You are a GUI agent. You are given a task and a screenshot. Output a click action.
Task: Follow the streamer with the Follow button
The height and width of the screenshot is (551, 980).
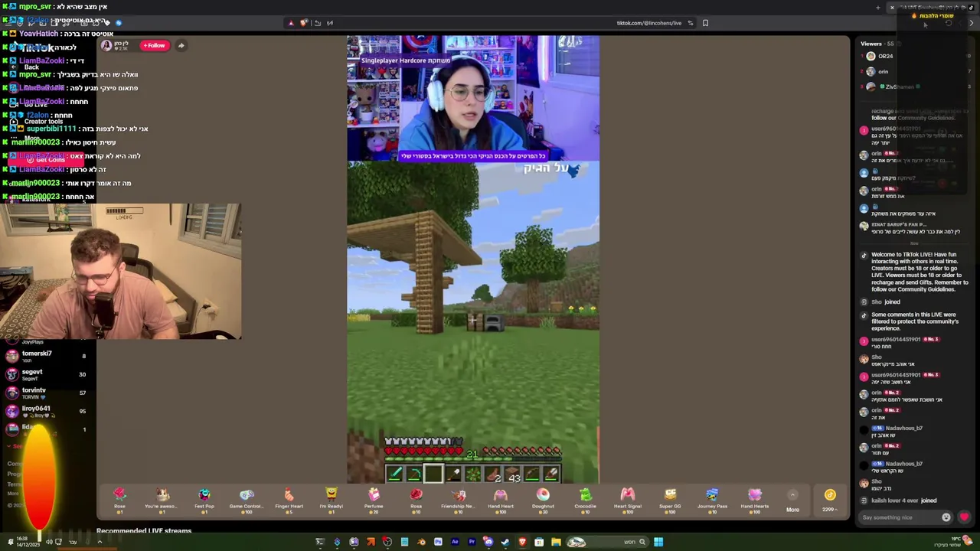154,45
